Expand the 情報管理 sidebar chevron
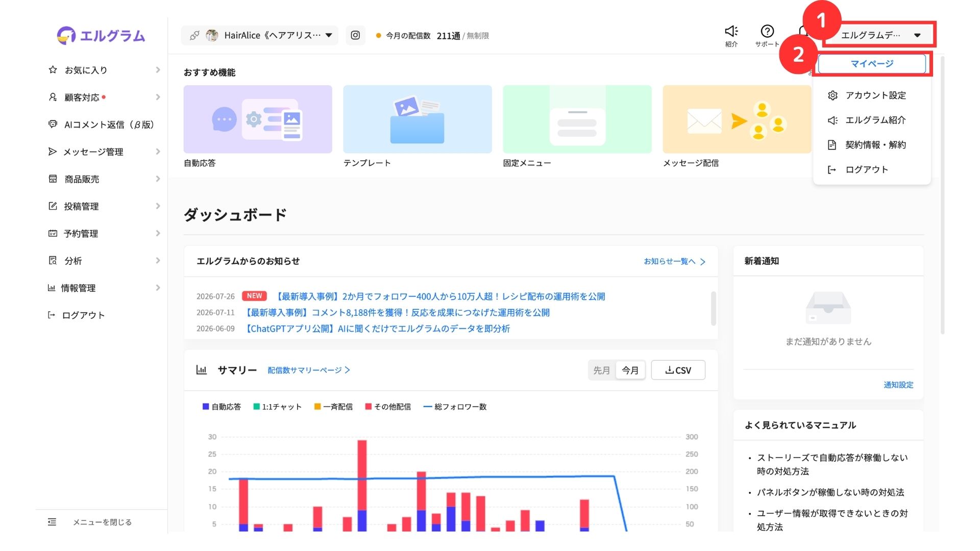This screenshot has height=551, width=980. click(158, 288)
